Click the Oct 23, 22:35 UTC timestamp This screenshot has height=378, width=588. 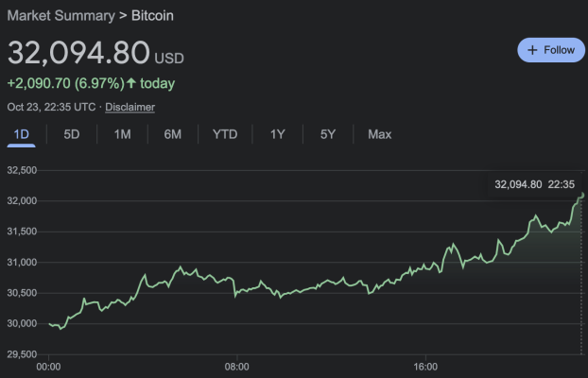[x=51, y=107]
